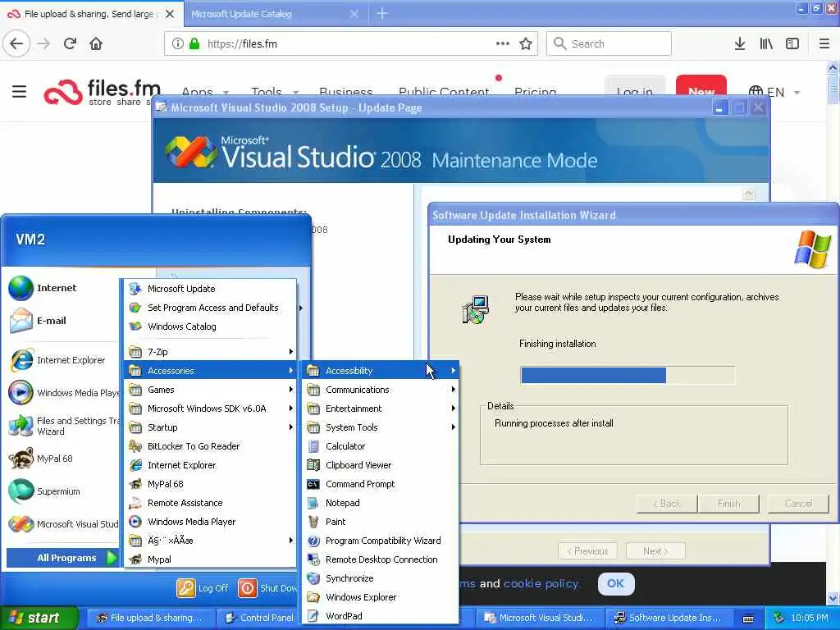Screen dimensions: 840x630
Task: Launch Command Prompt
Action: pos(381,484)
